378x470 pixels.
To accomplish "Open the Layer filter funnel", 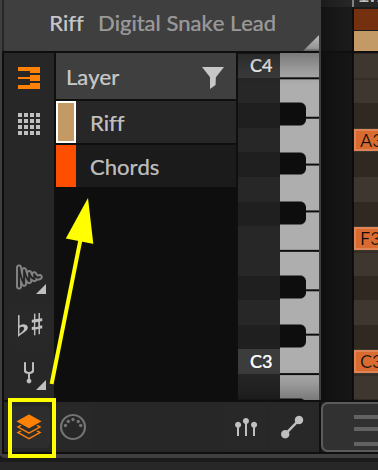I will (x=213, y=77).
